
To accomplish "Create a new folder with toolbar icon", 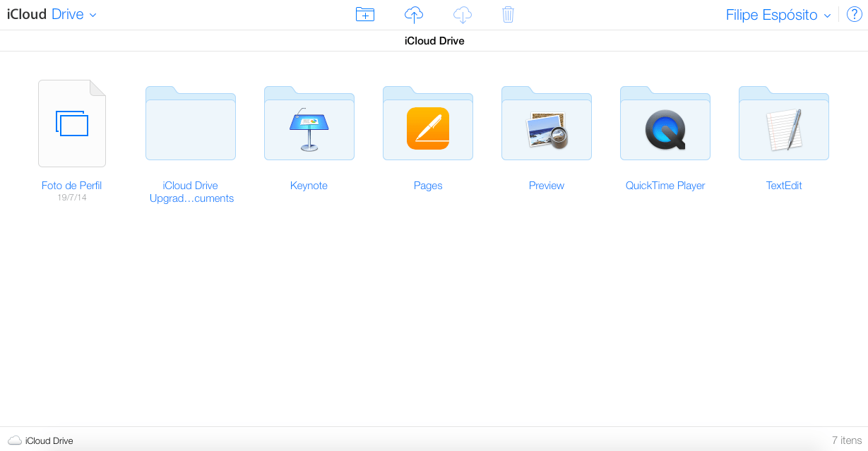I will click(x=365, y=14).
